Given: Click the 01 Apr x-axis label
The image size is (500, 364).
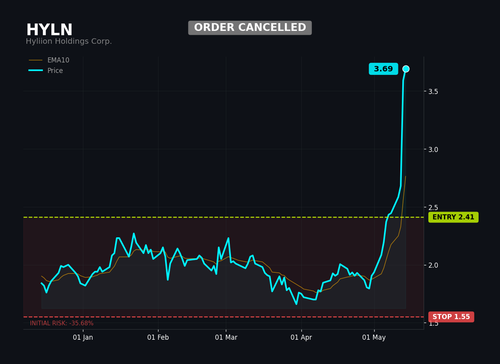Looking at the screenshot, I should [301, 337].
